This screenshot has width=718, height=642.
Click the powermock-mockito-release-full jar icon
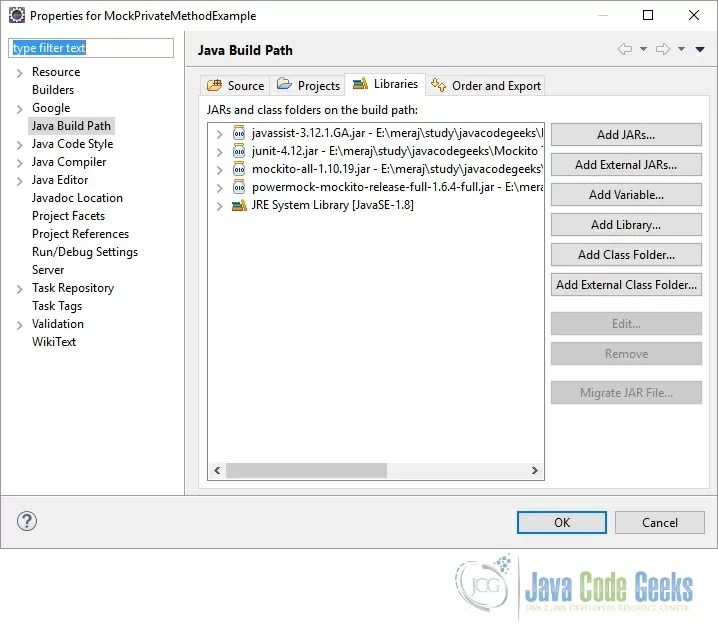[239, 187]
